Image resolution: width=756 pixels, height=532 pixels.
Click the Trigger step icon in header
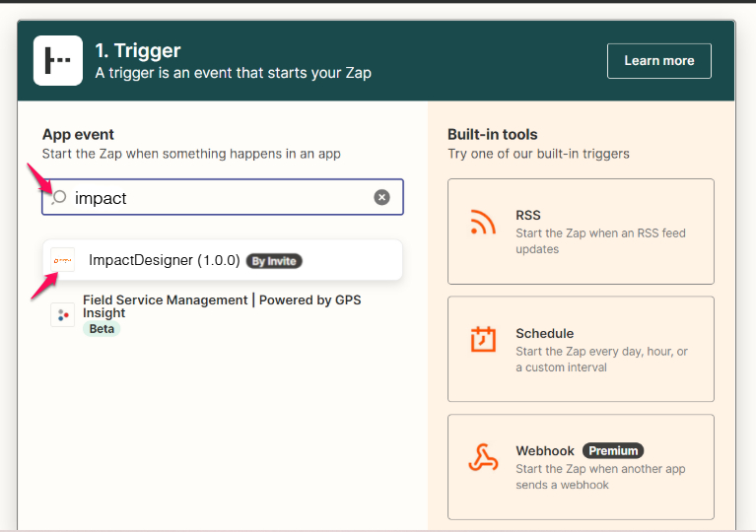58,61
